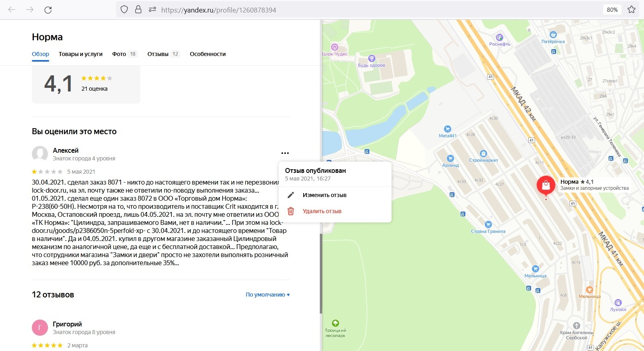Viewport: 644px width, 351px height.
Task: Click the 21 оценка rating count
Action: pyautogui.click(x=94, y=89)
